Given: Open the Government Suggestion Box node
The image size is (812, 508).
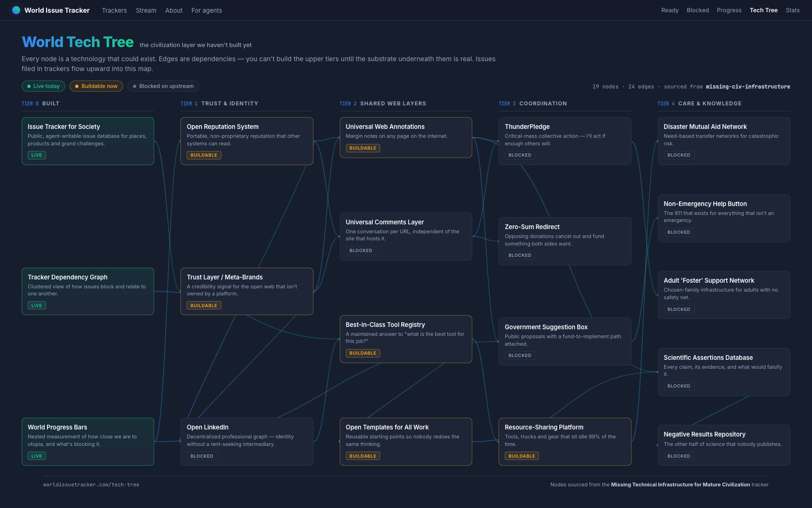Looking at the screenshot, I should pyautogui.click(x=565, y=341).
